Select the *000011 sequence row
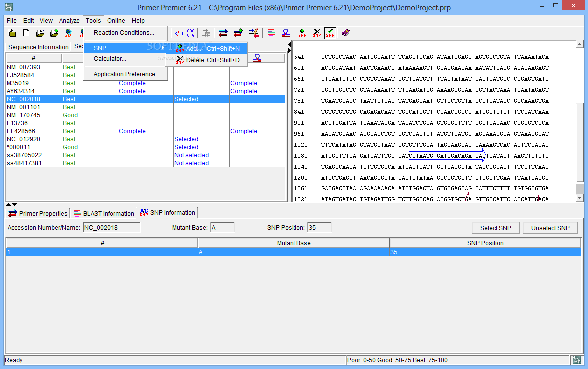The image size is (588, 369). pos(145,147)
